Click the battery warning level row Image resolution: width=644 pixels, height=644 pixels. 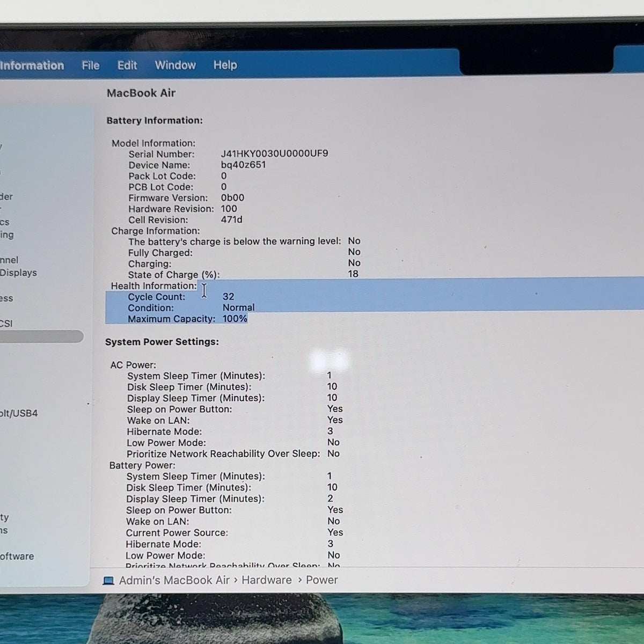[244, 241]
